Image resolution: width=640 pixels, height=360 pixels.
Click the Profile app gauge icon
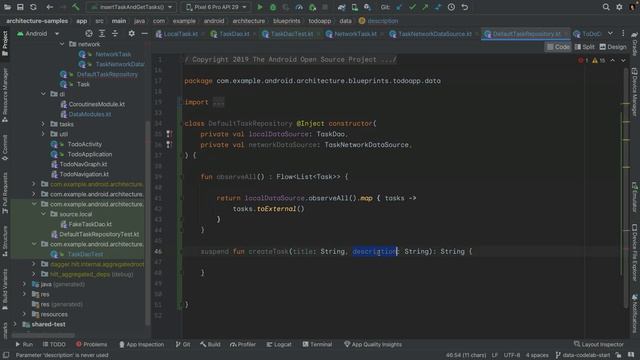point(299,7)
